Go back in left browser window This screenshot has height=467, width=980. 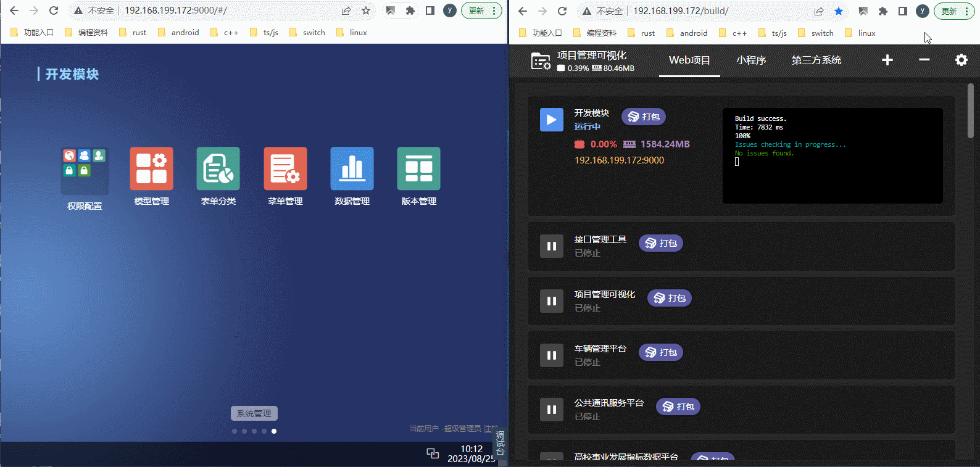pyautogui.click(x=14, y=10)
